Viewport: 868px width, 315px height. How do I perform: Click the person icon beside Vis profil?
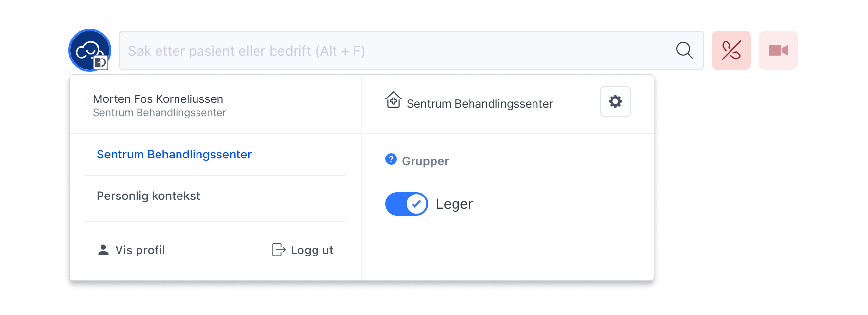103,250
